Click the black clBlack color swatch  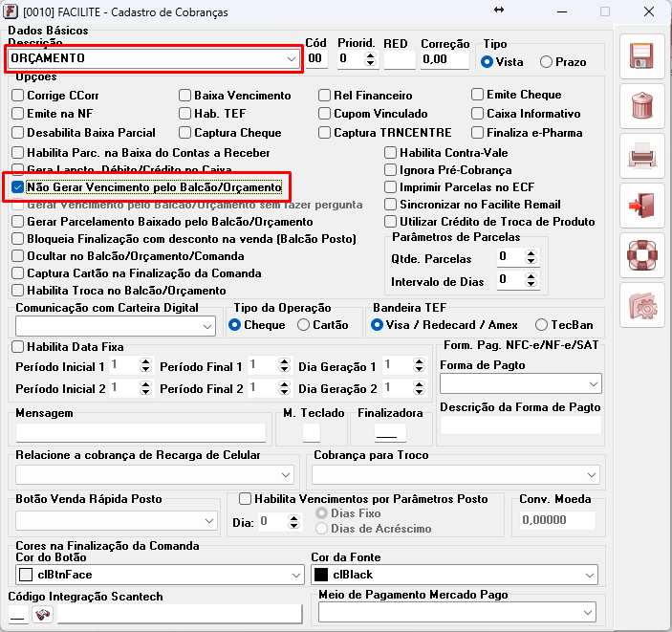click(x=321, y=575)
